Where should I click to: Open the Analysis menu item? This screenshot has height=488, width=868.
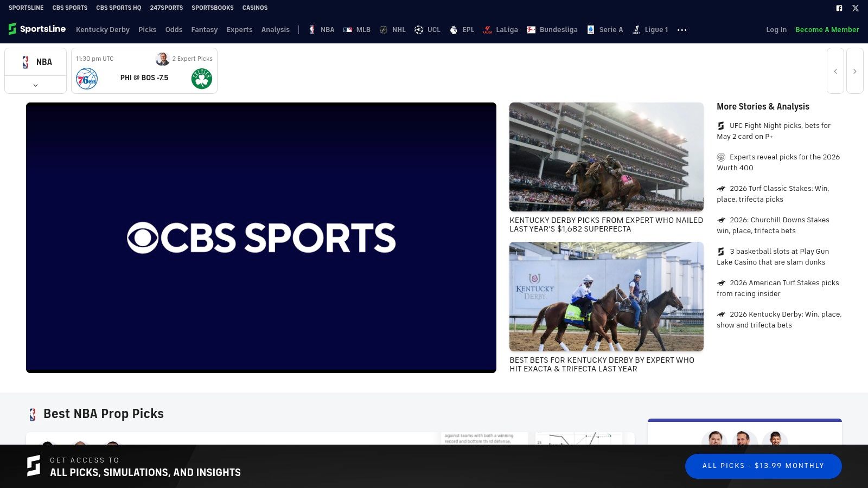(x=275, y=30)
